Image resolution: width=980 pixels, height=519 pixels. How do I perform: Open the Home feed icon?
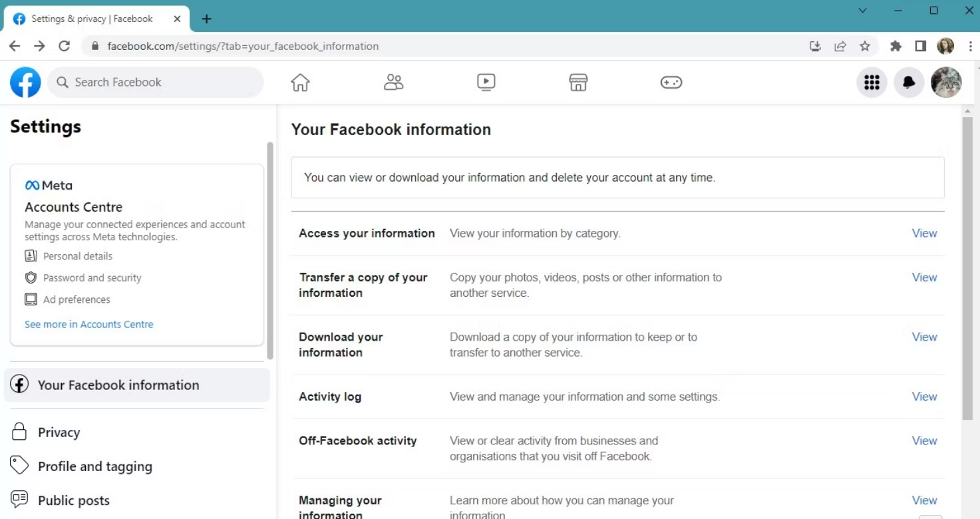[x=300, y=83]
